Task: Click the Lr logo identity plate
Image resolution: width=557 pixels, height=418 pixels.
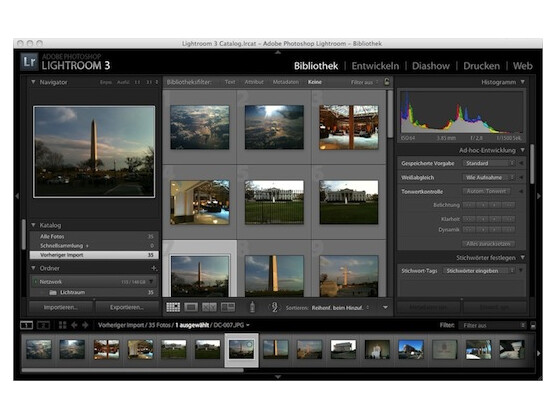Action: tap(29, 62)
